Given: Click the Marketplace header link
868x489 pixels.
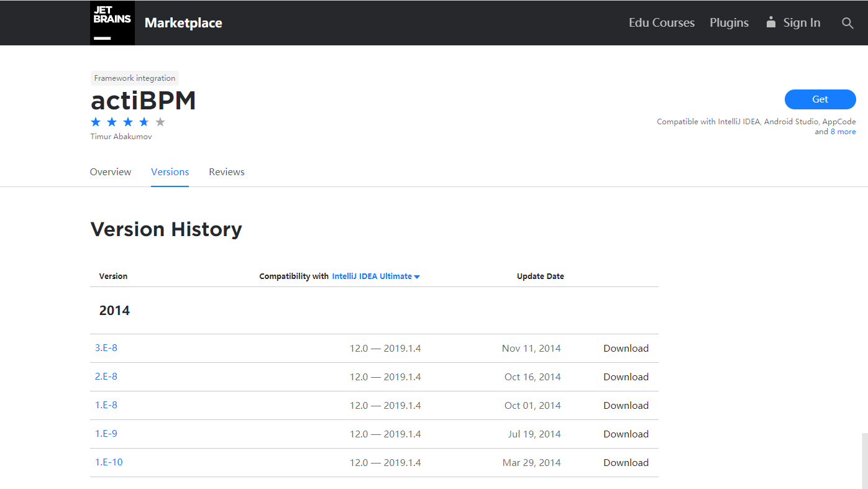Looking at the screenshot, I should pos(183,22).
